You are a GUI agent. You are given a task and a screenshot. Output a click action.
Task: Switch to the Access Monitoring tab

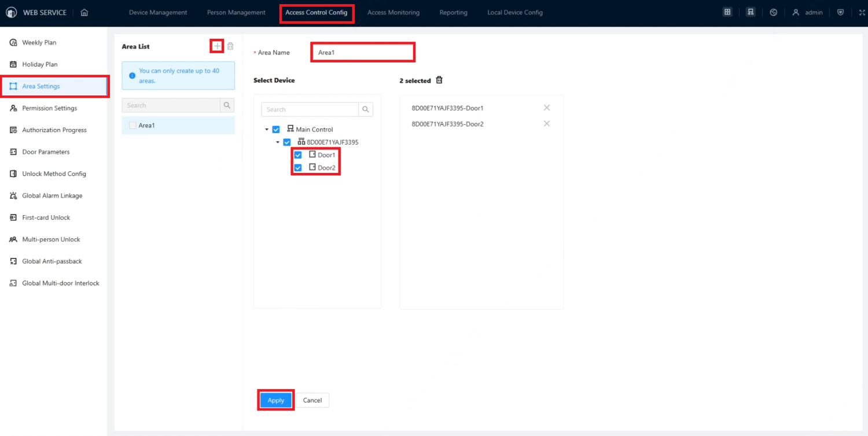tap(393, 12)
